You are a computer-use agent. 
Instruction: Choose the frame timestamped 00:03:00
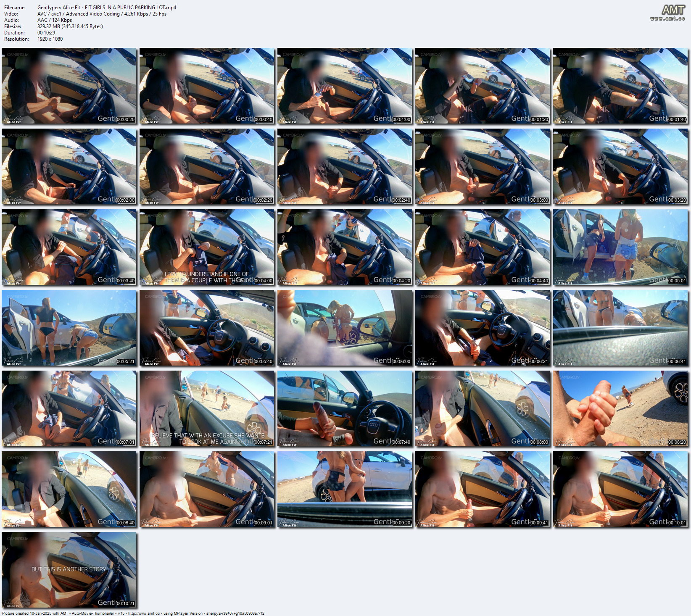point(483,166)
